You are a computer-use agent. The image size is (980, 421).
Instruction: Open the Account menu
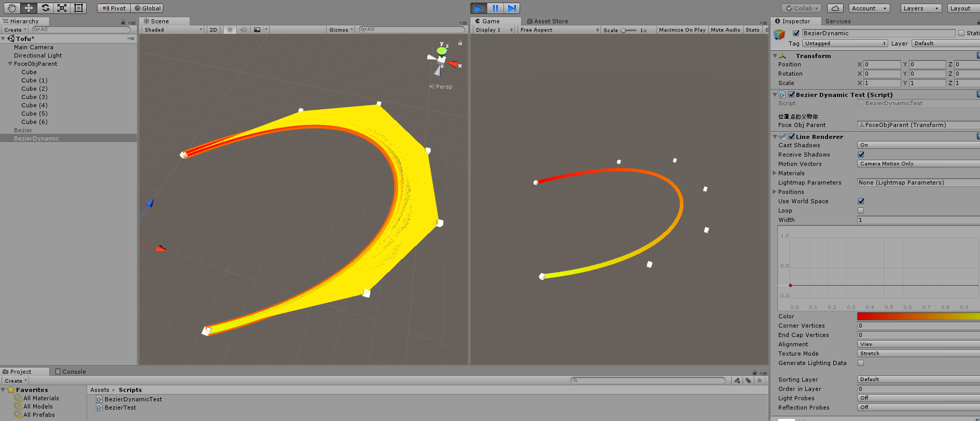(869, 8)
